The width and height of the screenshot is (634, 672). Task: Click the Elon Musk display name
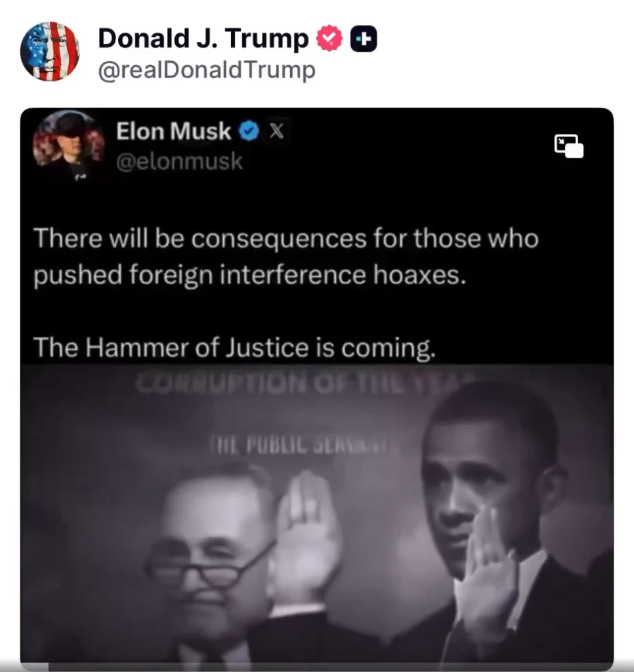[x=173, y=131]
